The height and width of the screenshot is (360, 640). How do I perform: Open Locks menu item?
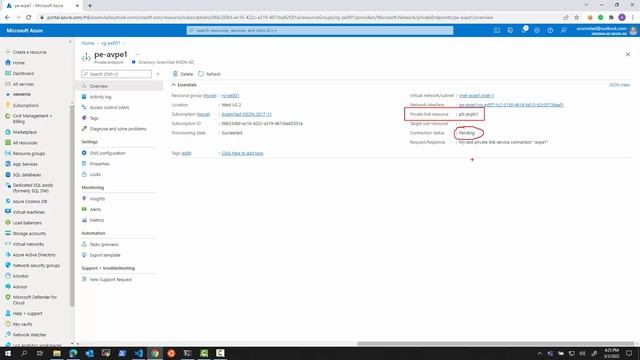coord(95,174)
